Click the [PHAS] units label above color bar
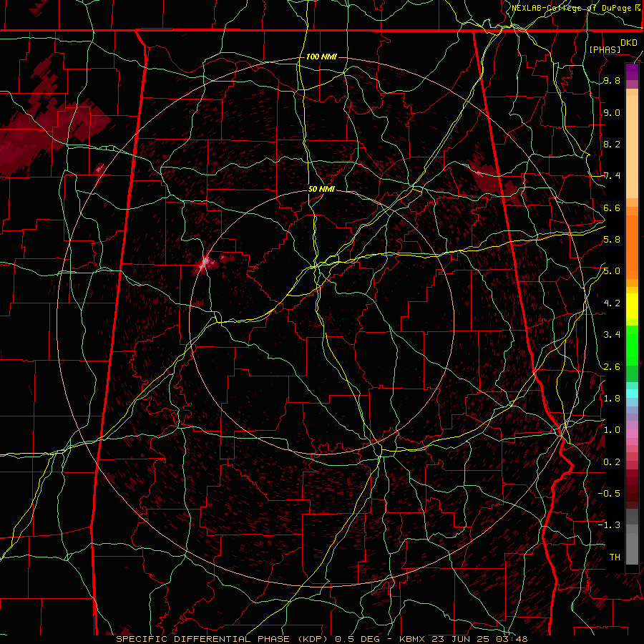Image resolution: width=644 pixels, height=644 pixels. coord(605,49)
